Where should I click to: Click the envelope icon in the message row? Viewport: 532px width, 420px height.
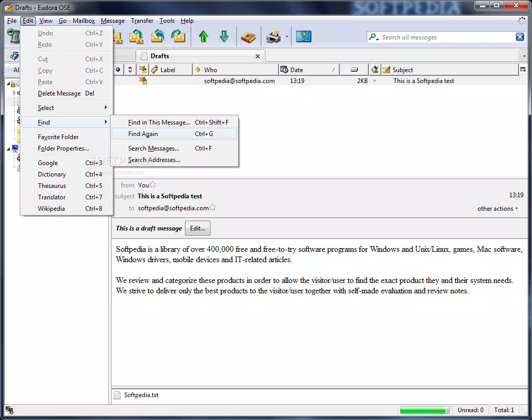143,80
